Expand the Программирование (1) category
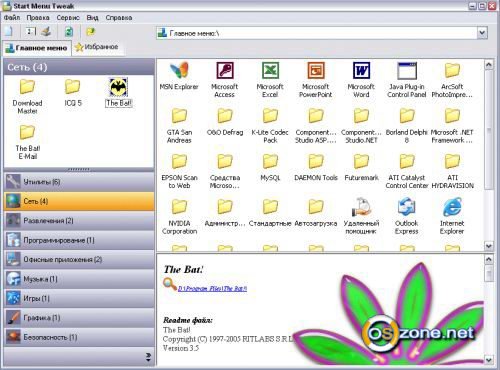Screen dimensions: 500x370 coord(79,240)
